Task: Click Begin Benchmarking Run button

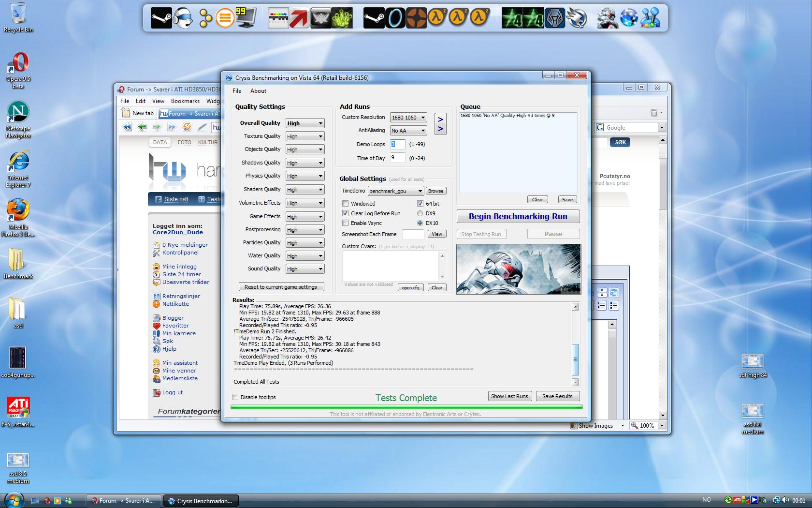Action: 518,216
